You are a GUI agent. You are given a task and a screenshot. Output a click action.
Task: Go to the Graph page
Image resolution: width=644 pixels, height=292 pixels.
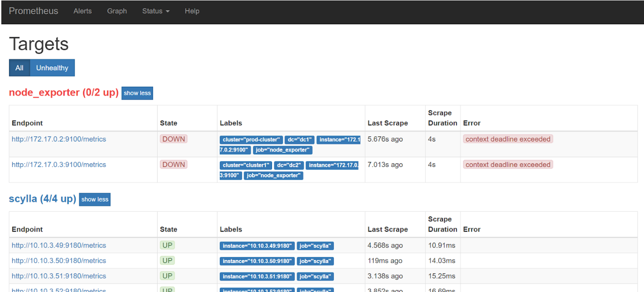(117, 11)
